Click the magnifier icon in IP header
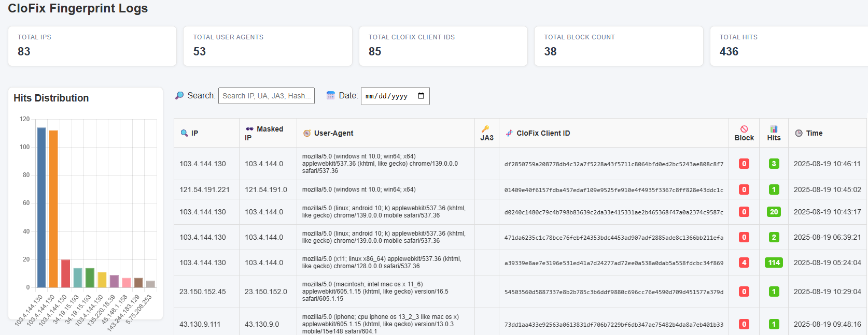 tap(184, 133)
